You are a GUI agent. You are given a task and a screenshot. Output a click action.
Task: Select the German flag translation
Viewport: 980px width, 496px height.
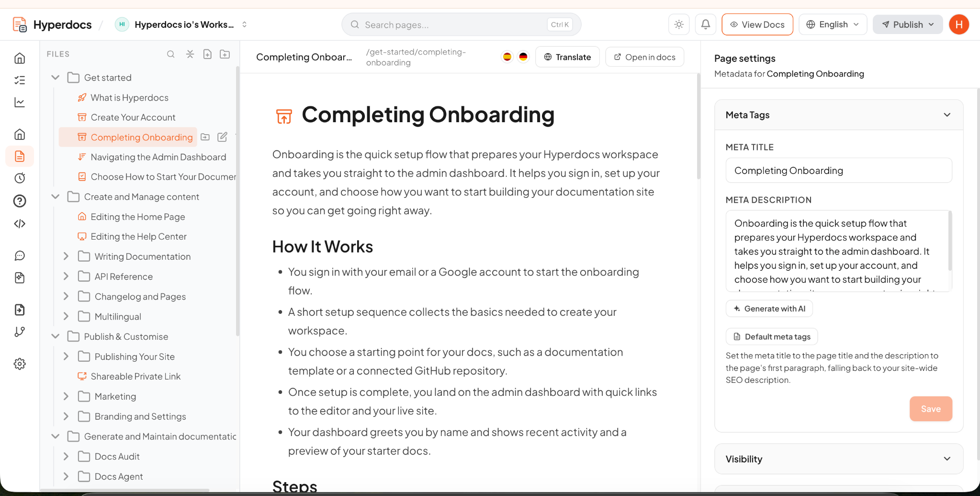tap(523, 57)
